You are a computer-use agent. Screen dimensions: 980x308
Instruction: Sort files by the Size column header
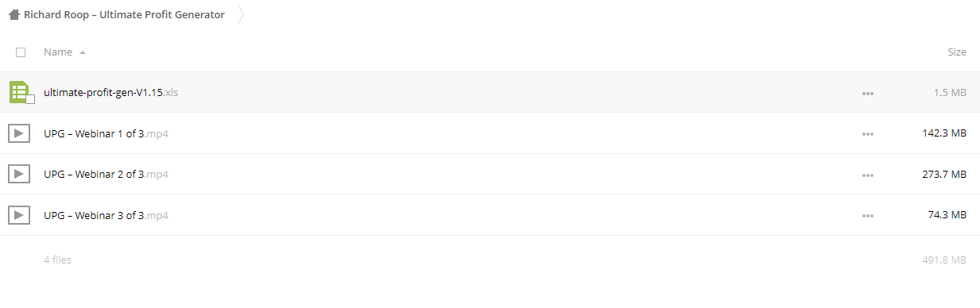coord(957,52)
